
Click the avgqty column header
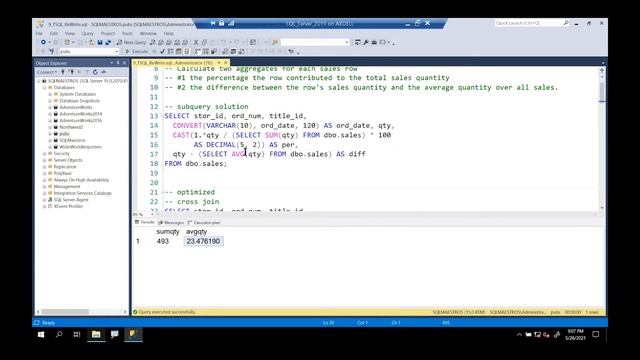197,231
